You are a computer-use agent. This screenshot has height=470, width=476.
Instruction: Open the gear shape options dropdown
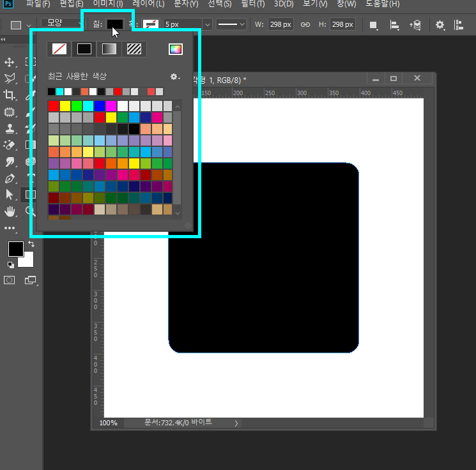click(x=440, y=25)
